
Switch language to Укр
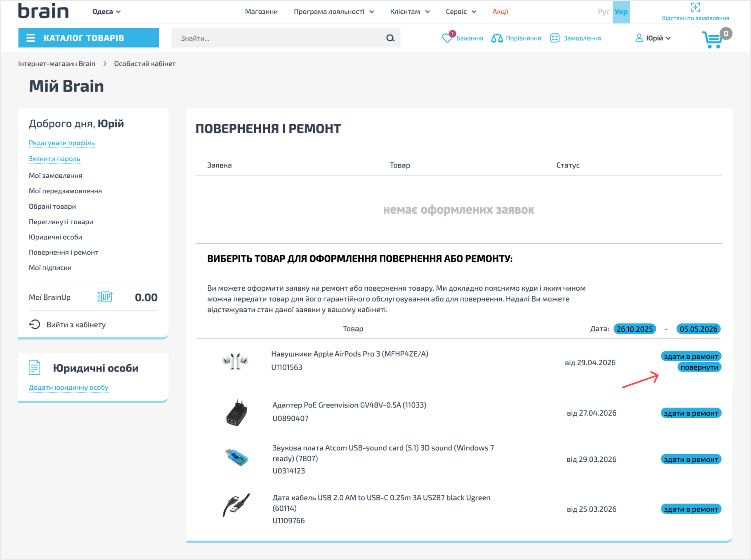(621, 12)
